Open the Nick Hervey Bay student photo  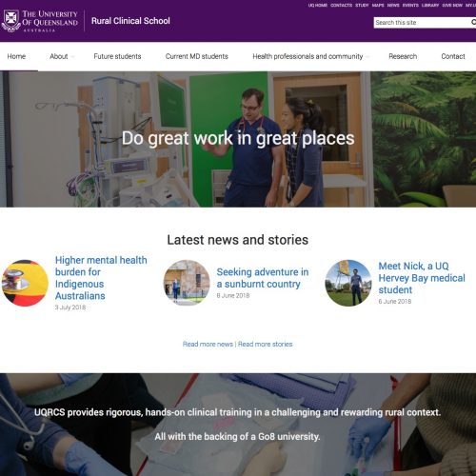(348, 283)
